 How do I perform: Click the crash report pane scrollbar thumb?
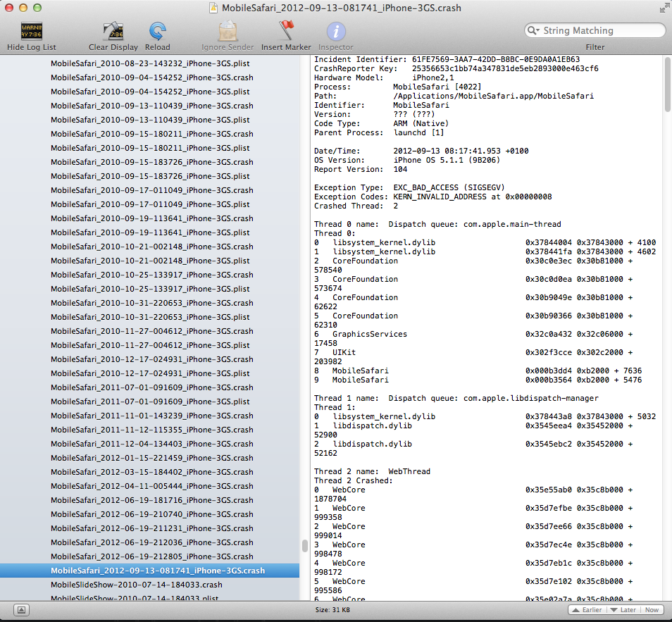coord(667,84)
